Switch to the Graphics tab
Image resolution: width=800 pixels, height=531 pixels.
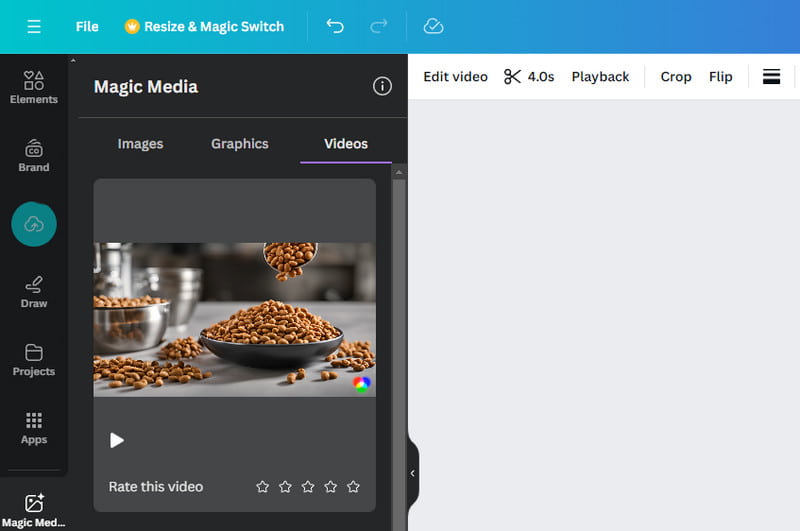point(240,144)
